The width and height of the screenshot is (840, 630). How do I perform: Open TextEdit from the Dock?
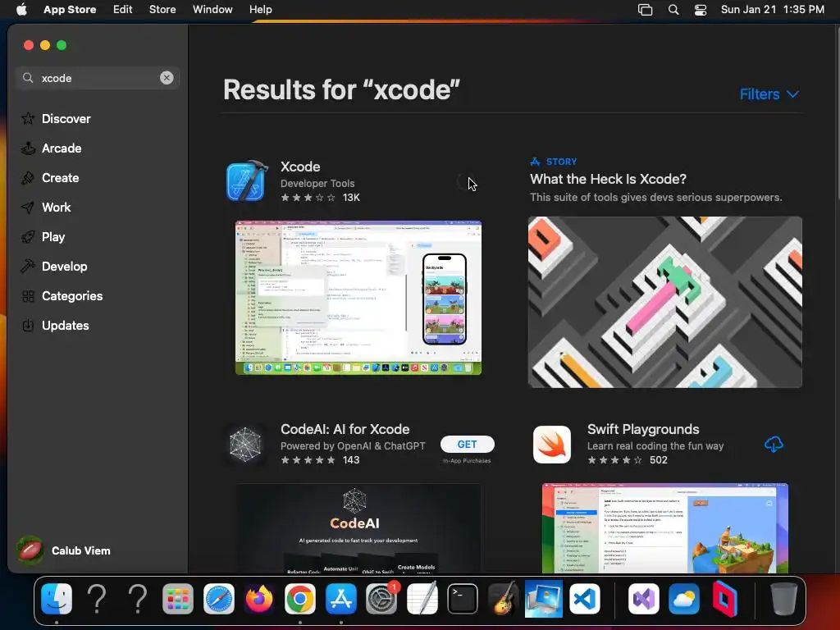point(422,598)
